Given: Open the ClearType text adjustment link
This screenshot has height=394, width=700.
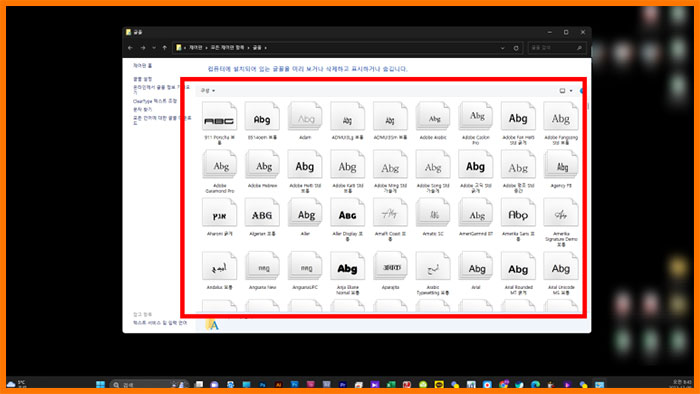Looking at the screenshot, I should click(155, 101).
